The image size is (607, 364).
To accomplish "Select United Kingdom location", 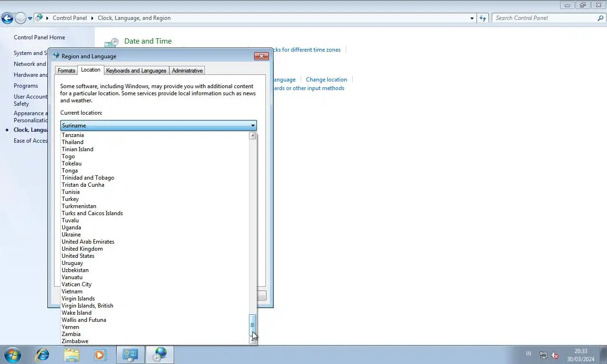I will (155, 249).
